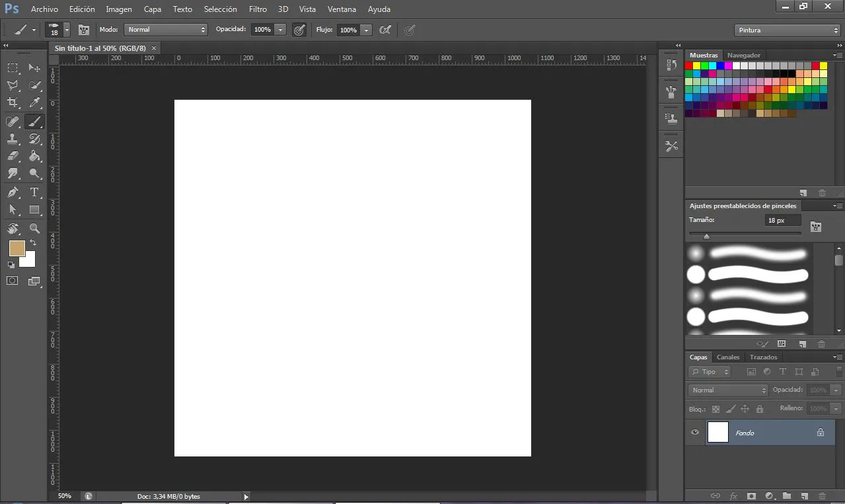Toggle pressure control for size
The height and width of the screenshot is (504, 845).
click(410, 30)
